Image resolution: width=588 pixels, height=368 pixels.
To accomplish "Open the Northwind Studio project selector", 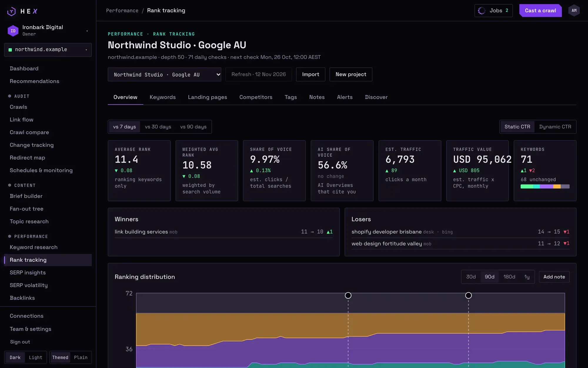I will click(164, 74).
